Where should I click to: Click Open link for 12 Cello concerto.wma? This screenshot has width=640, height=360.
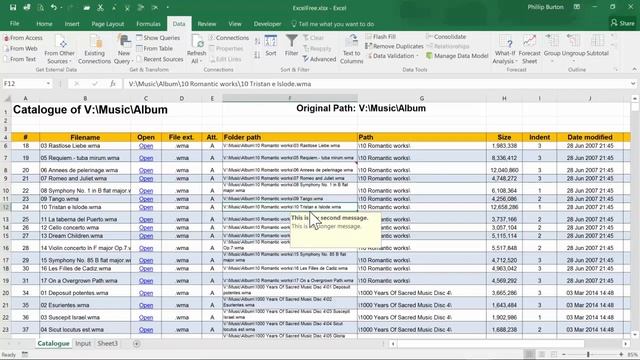[x=146, y=227]
